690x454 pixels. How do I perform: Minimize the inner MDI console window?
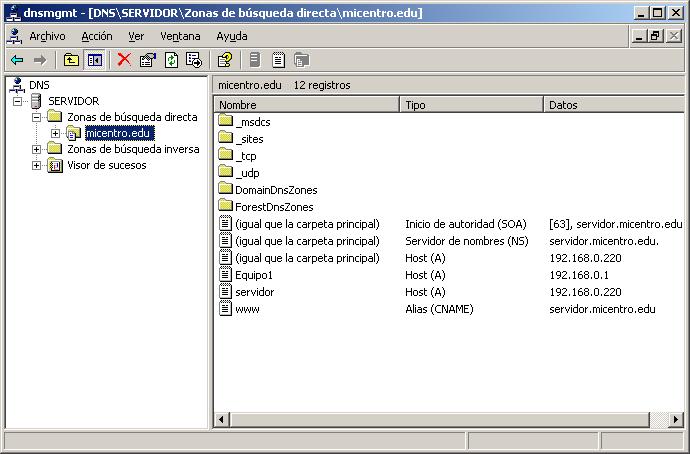coord(639,36)
